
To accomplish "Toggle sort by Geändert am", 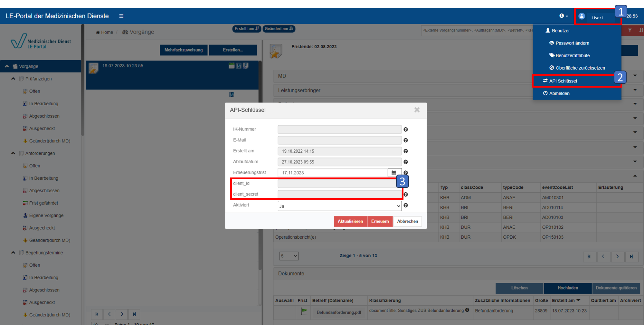I will click(x=279, y=29).
